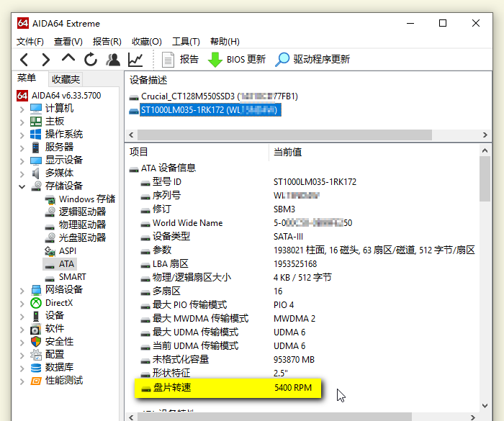504x421 pixels.
Task: Expand the 性能测试 tree node
Action: 22,381
